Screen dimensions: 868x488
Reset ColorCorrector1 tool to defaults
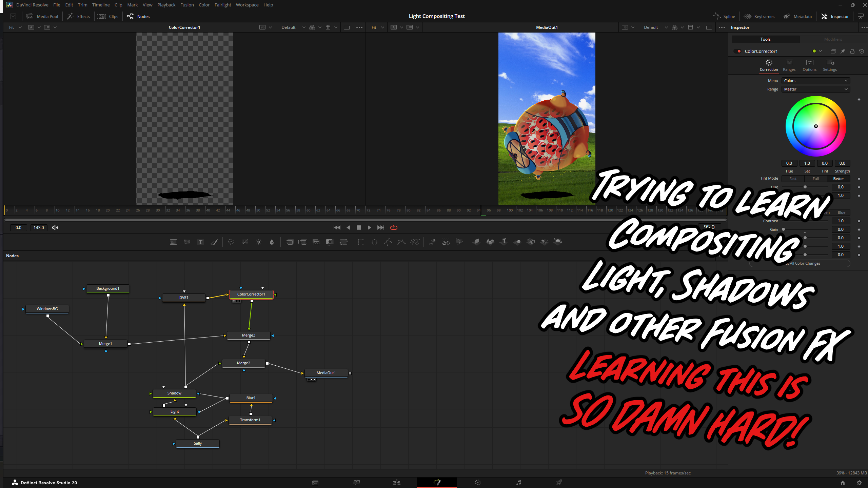862,51
